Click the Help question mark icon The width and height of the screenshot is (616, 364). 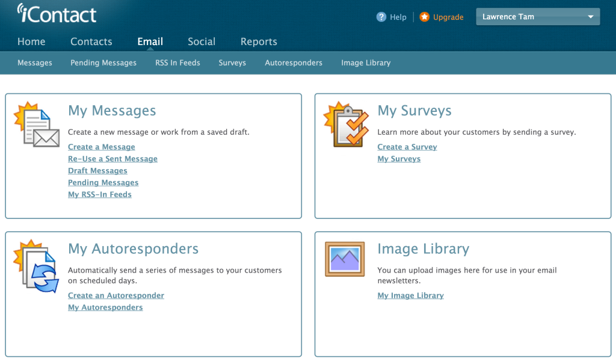(381, 17)
